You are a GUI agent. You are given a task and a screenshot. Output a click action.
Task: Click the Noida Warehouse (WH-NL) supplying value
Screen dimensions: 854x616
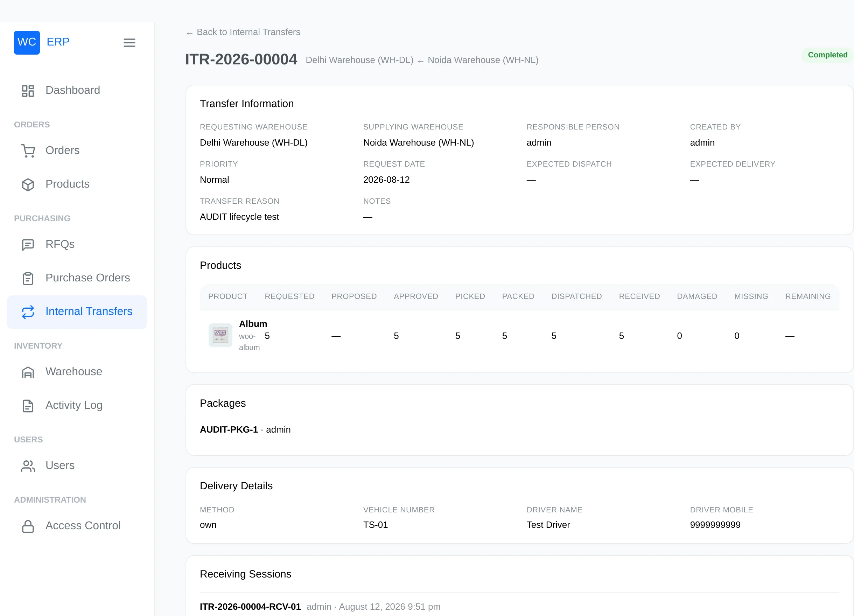[x=418, y=143]
